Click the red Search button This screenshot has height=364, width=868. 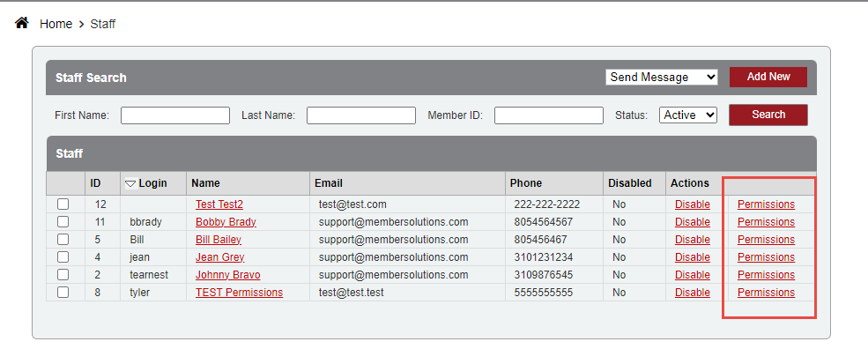(x=768, y=115)
